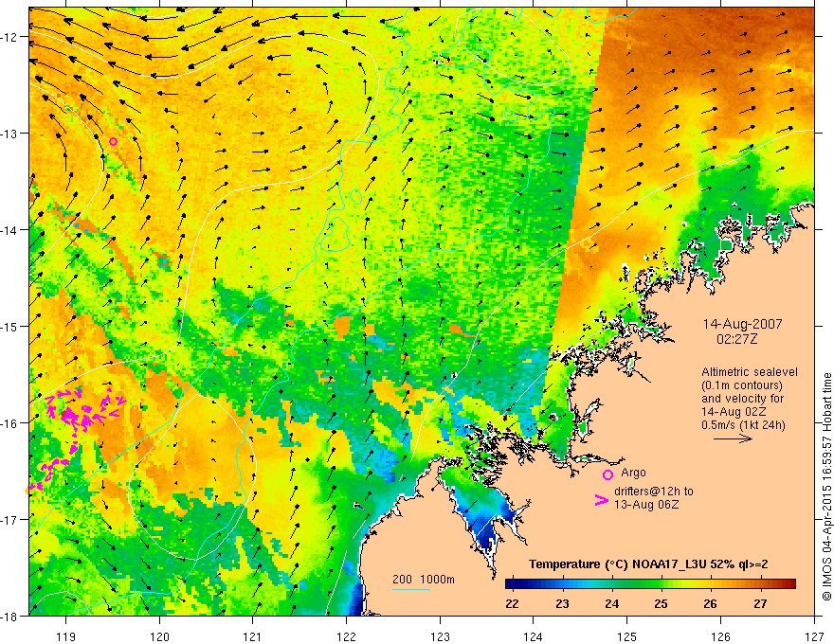This screenshot has width=834, height=644.
Task: Click the 25 value on color bar
Action: point(662,603)
